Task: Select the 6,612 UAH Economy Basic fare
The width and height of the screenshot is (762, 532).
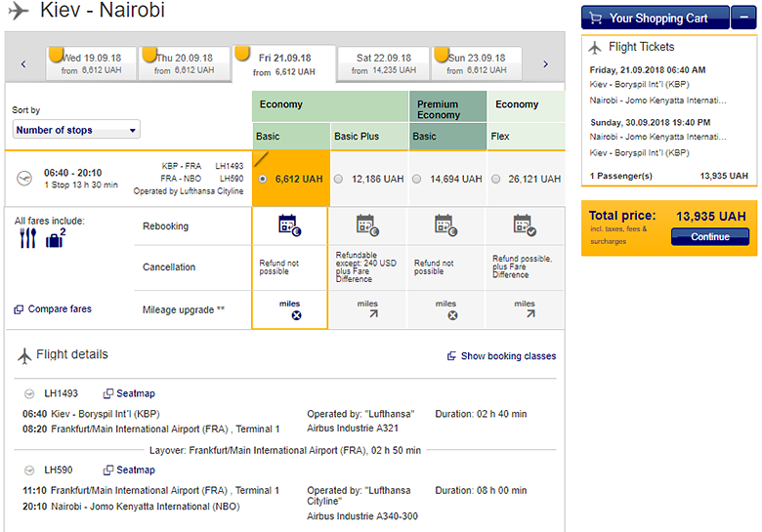Action: click(x=262, y=179)
